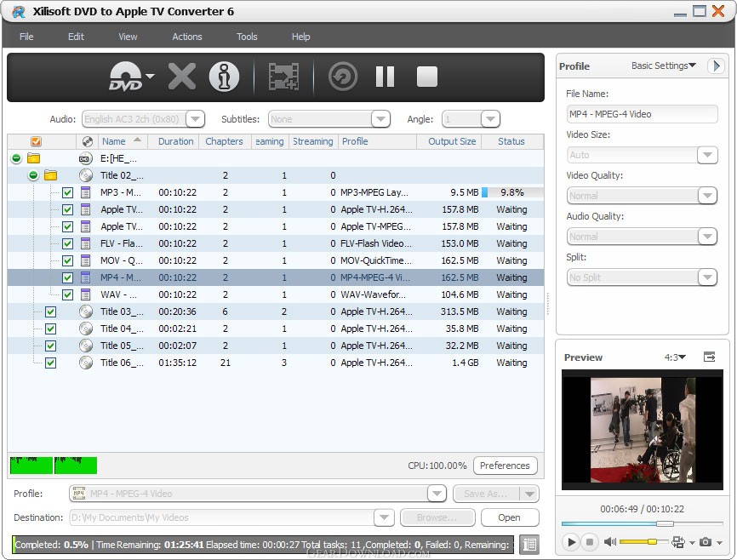Click the MOV row file icon
Screen dimensions: 737x560
click(x=86, y=260)
